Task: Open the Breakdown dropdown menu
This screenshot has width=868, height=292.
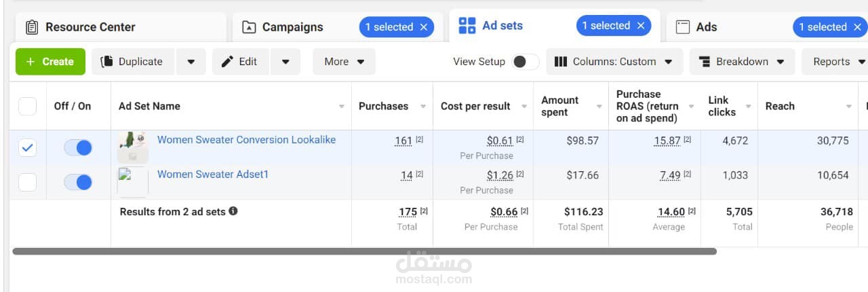Action: pyautogui.click(x=742, y=62)
